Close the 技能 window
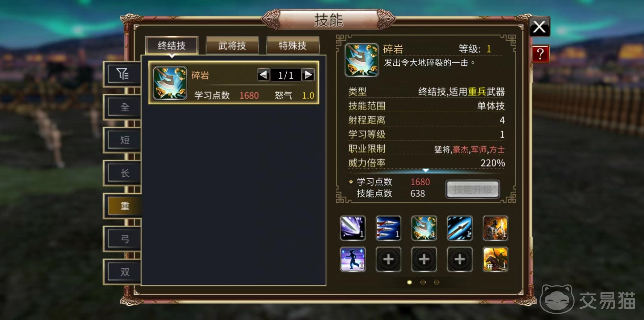The width and height of the screenshot is (644, 320). tap(539, 27)
